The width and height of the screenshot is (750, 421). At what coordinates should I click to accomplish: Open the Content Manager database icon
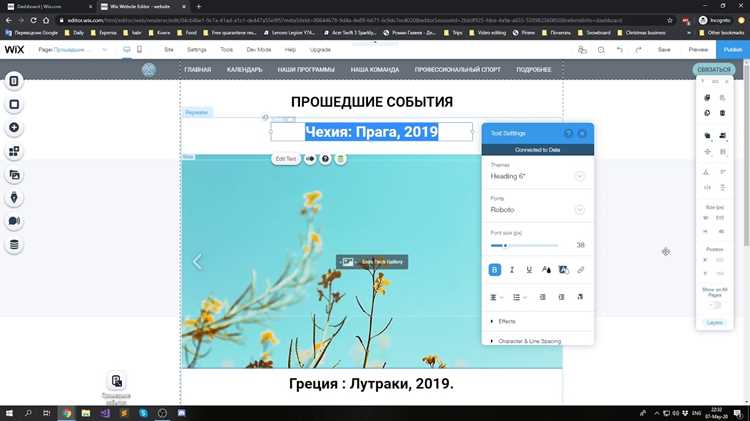click(x=14, y=244)
